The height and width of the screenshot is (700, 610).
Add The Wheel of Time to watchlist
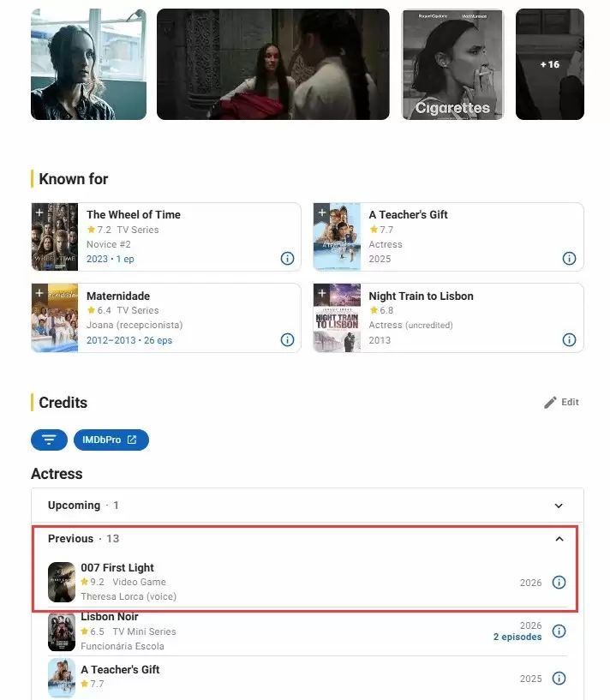click(39, 212)
